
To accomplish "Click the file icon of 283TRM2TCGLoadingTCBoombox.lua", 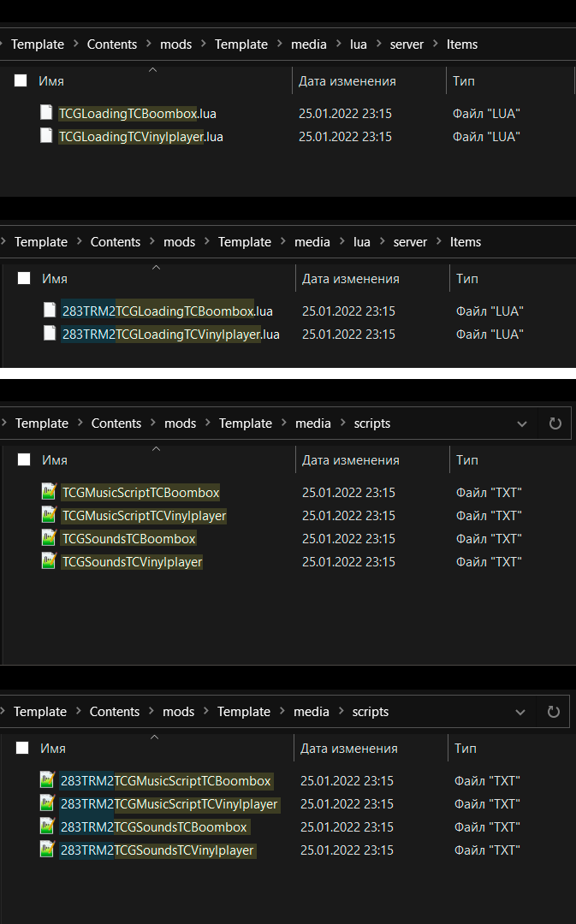I will point(50,311).
